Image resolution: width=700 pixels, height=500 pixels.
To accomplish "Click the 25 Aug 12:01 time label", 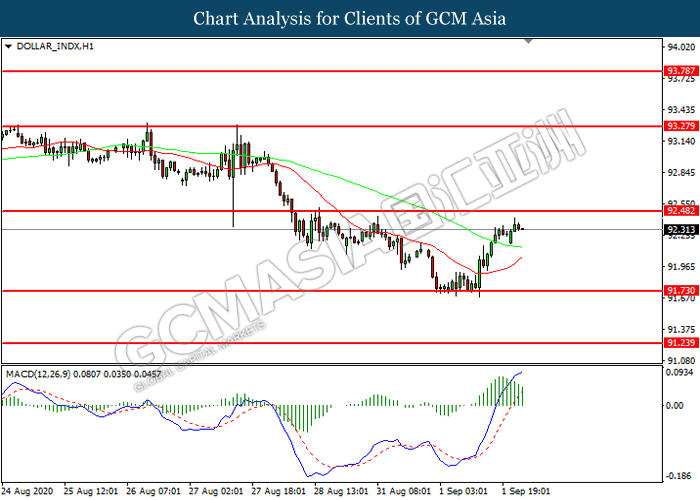I will point(91,491).
